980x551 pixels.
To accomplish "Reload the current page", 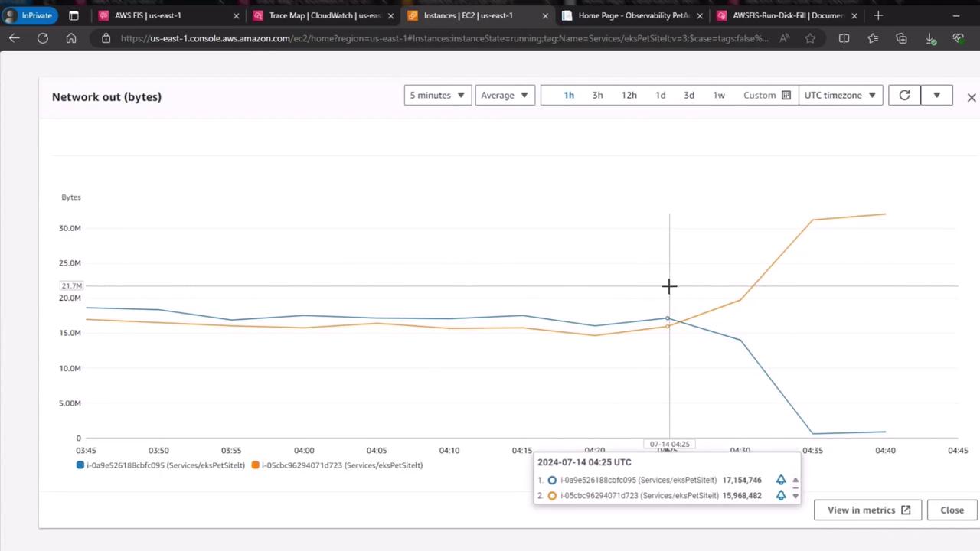I will [x=43, y=38].
